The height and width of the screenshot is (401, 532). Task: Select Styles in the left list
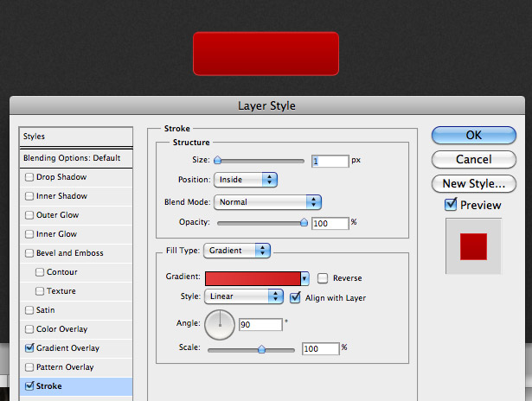[x=76, y=137]
